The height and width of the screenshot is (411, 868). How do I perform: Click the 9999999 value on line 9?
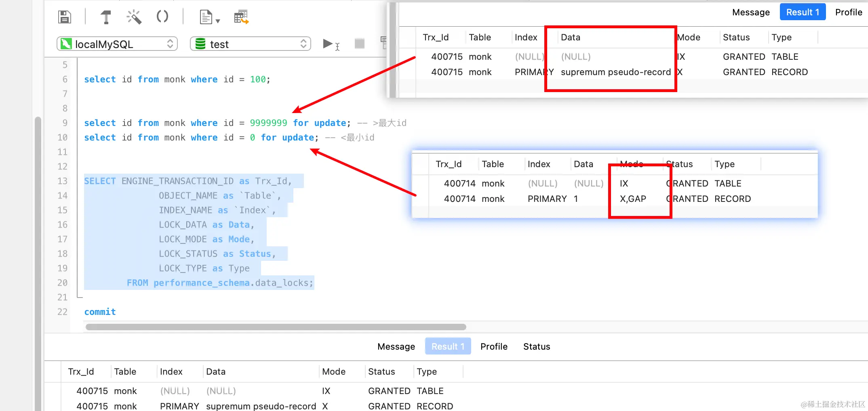click(x=268, y=123)
